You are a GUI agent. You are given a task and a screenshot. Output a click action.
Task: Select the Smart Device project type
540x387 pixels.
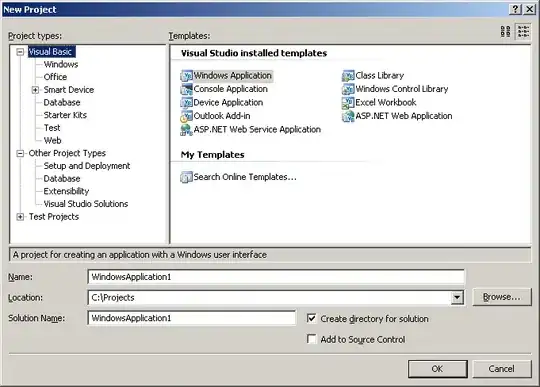coord(69,90)
